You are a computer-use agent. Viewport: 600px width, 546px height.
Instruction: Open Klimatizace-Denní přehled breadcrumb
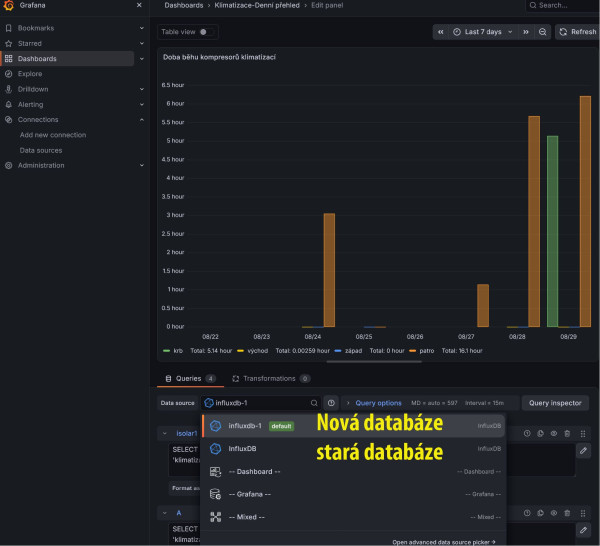click(x=257, y=5)
